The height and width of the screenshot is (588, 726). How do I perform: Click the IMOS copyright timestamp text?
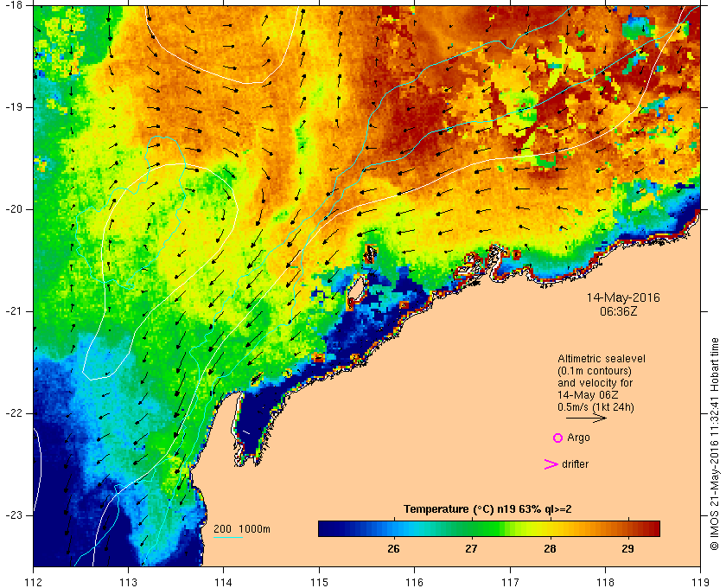pos(715,444)
